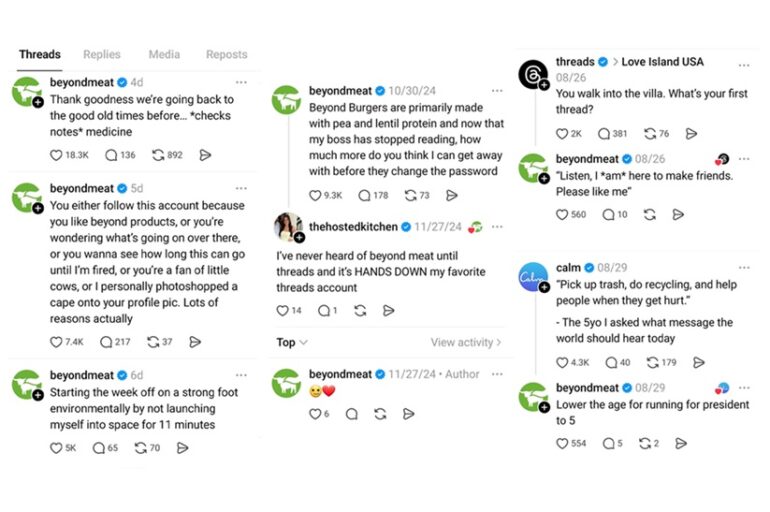Image resolution: width=770 pixels, height=512 pixels.
Task: Follow beyondmeat via avatar plus badge on top post
Action: click(38, 102)
